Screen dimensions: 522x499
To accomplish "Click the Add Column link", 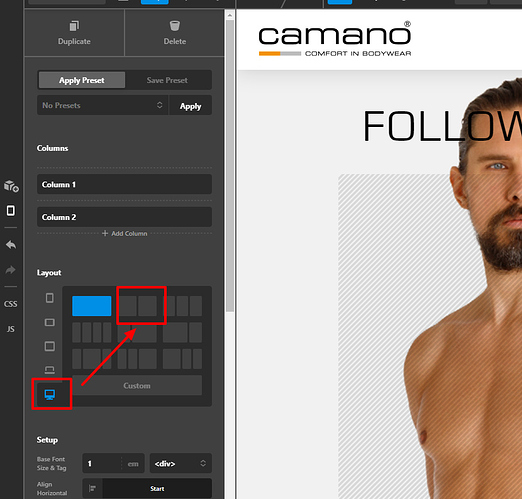I will click(x=125, y=233).
